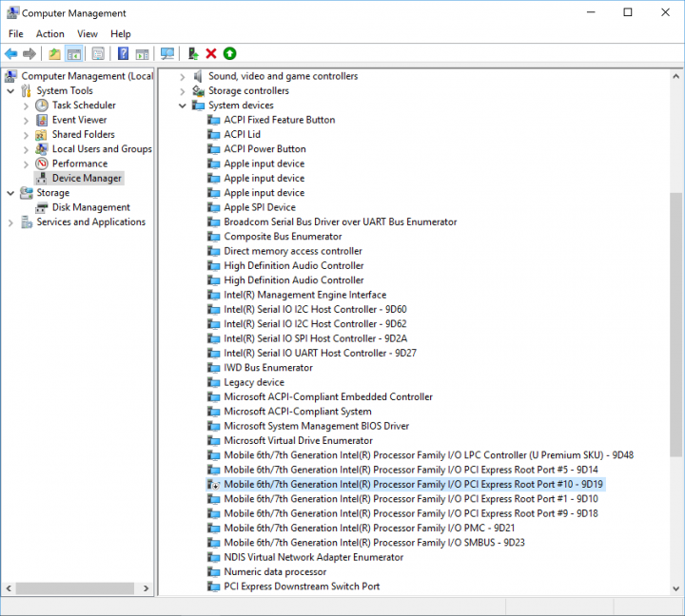Click the ACPI Lid device icon
This screenshot has height=616, width=685.
pyautogui.click(x=213, y=134)
